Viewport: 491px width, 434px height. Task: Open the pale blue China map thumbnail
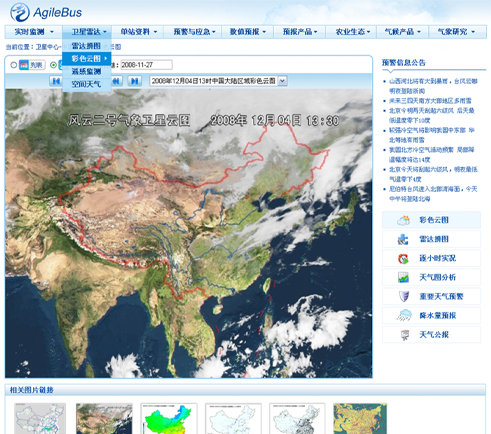tap(233, 418)
